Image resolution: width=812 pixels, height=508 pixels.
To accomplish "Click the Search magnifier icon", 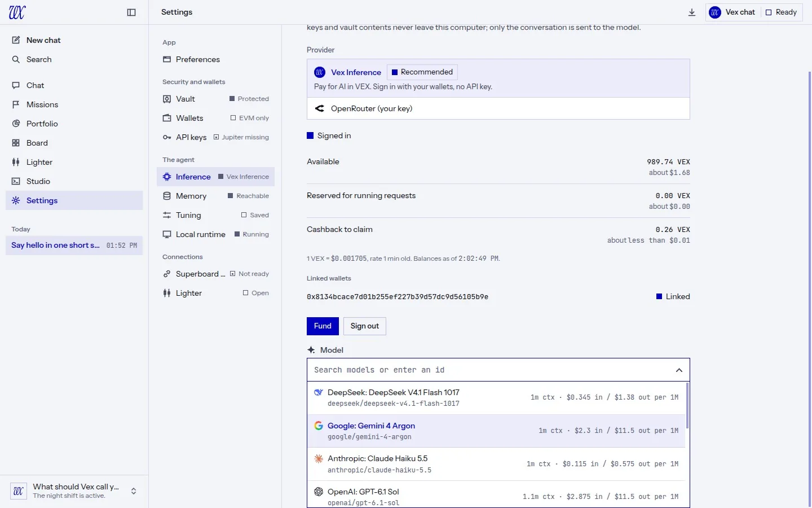I will pyautogui.click(x=16, y=59).
